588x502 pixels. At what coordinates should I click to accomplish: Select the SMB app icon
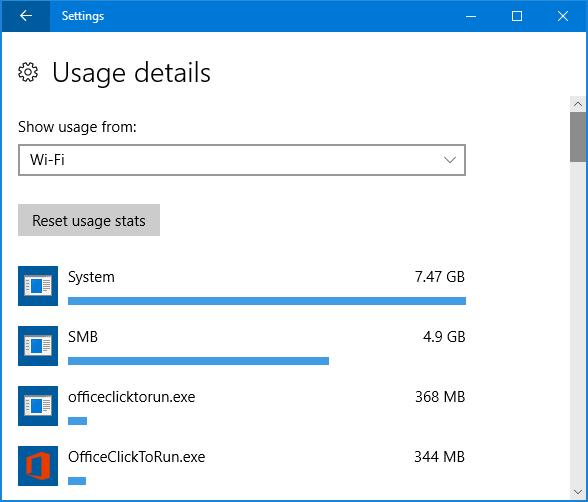[x=38, y=346]
